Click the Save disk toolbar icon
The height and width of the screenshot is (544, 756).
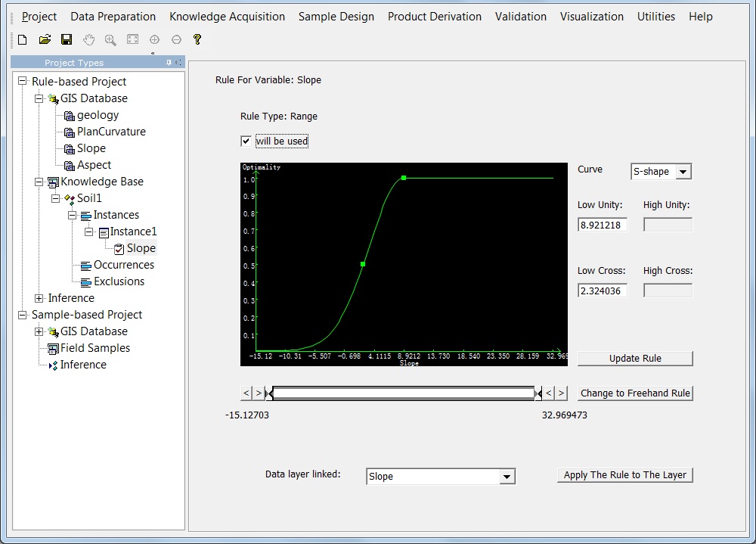point(67,39)
